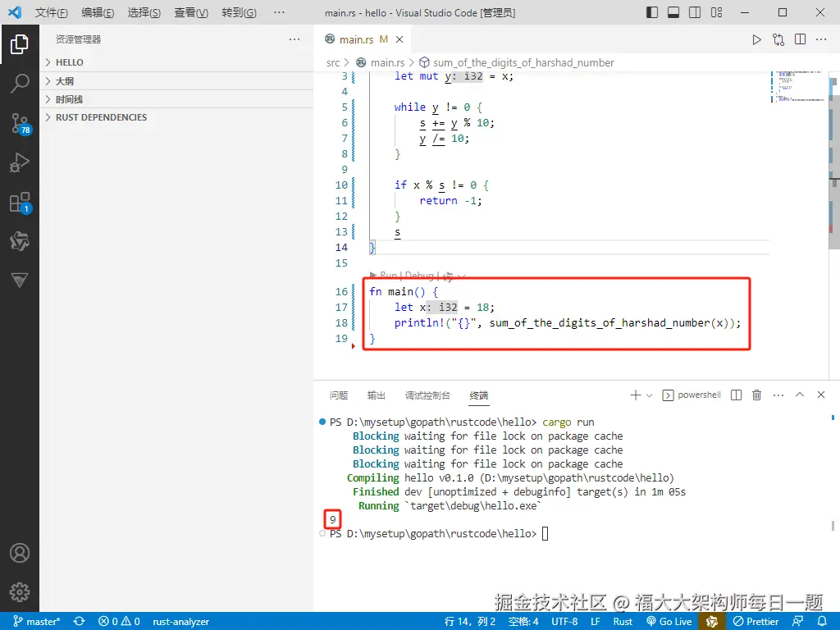Click the Prettier status bar item
Image resolution: width=840 pixels, height=630 pixels.
coord(756,622)
